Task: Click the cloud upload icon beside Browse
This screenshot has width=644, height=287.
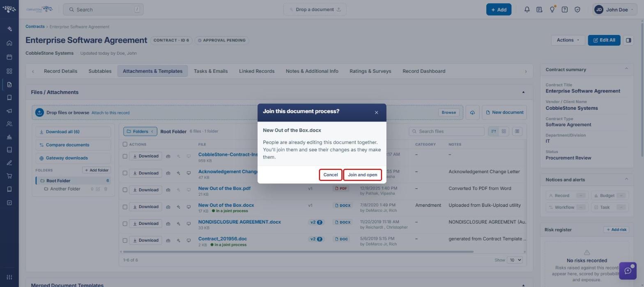Action: [x=472, y=113]
